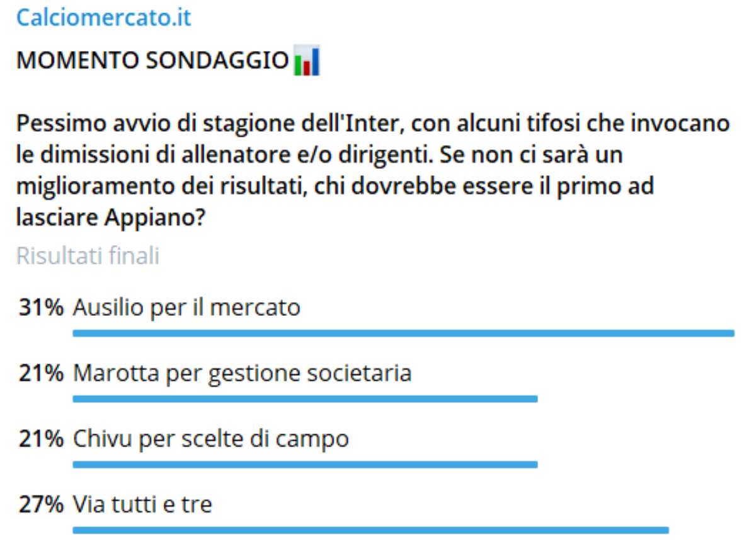756x551 pixels.
Task: Open the Calciomercato.it channel name link
Action: (103, 18)
